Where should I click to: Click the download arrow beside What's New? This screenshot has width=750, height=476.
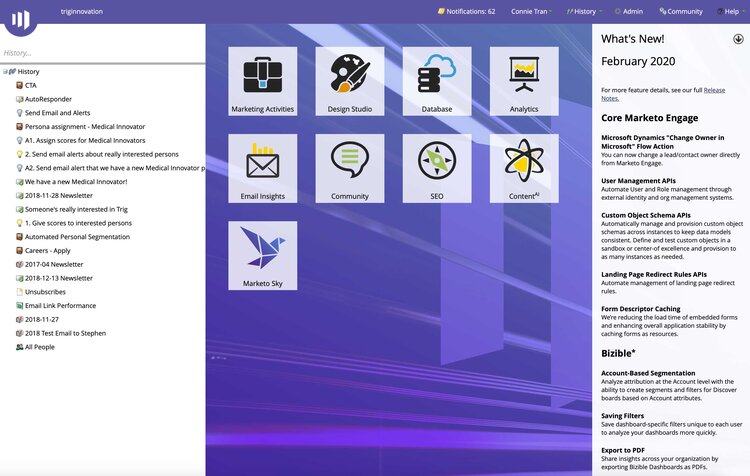[x=738, y=39]
